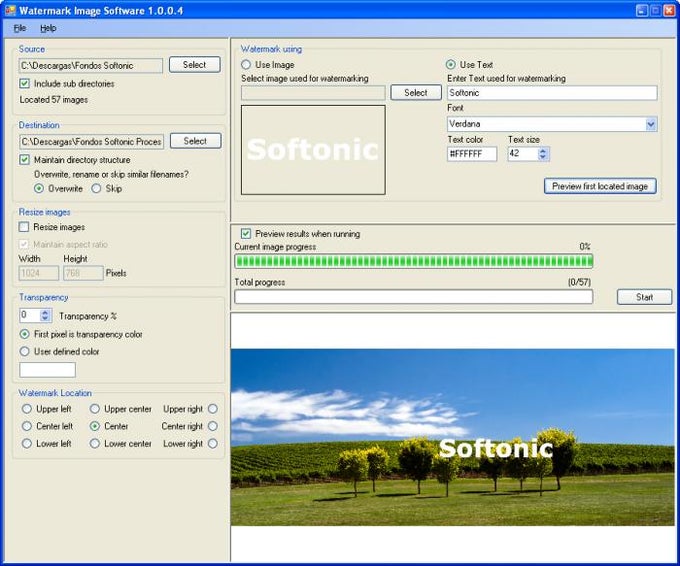Set watermark location to Upper center

coord(95,409)
